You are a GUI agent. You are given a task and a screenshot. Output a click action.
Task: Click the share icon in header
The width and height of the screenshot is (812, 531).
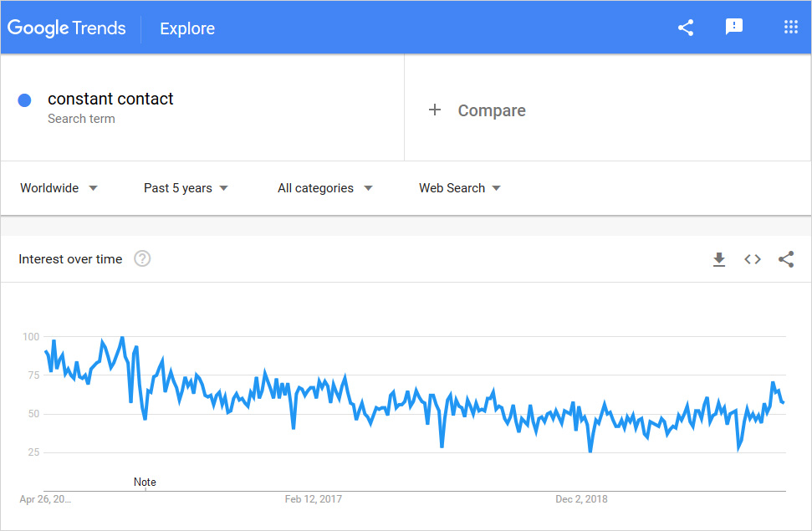[x=686, y=28]
